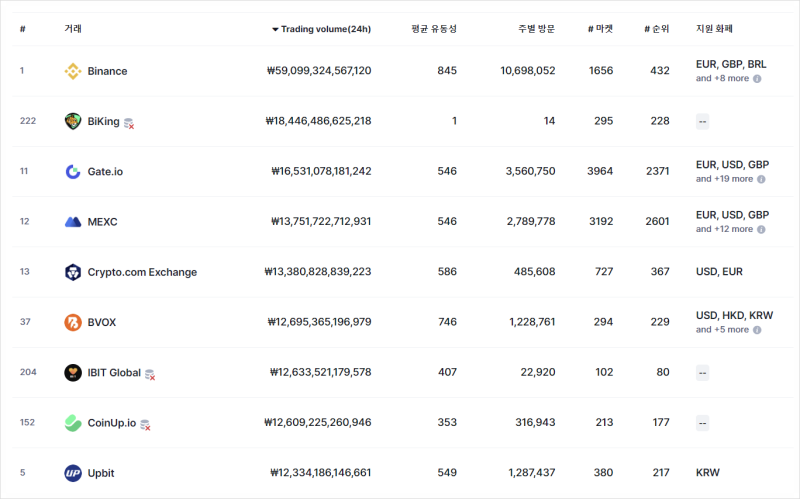Sort by the # 마켓 column header
Image resolution: width=800 pixels, height=499 pixels.
click(x=600, y=29)
